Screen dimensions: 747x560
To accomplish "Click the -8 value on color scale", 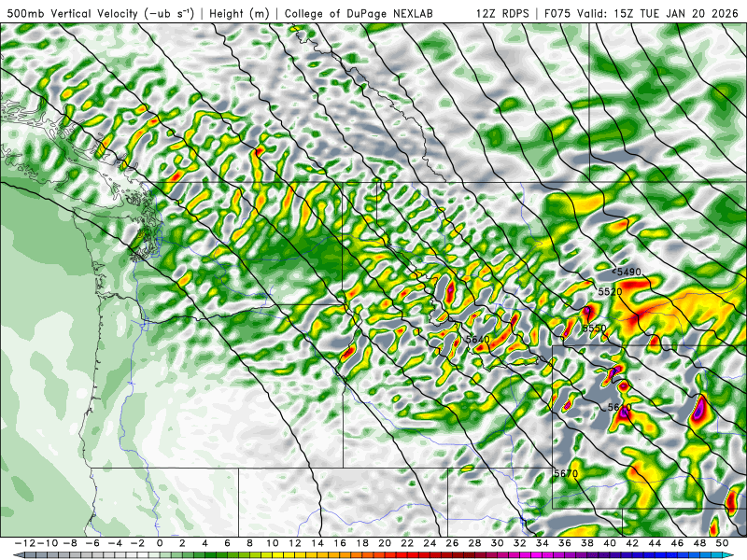I will coord(70,543).
